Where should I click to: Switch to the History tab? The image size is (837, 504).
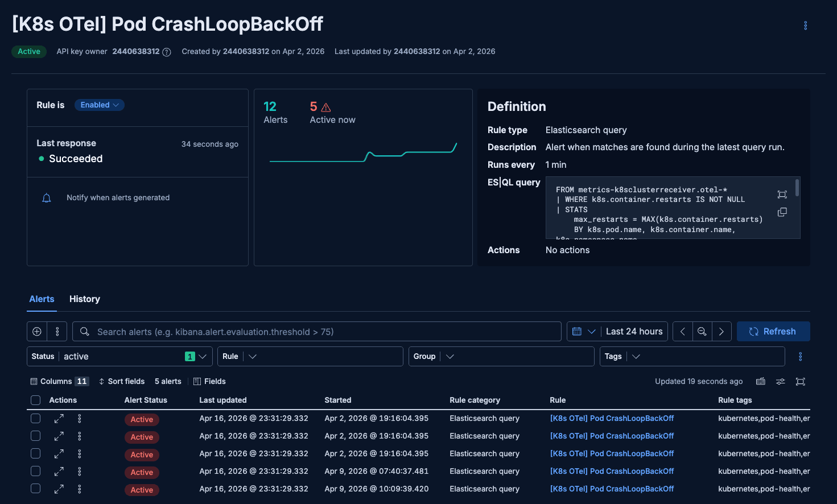pos(84,299)
